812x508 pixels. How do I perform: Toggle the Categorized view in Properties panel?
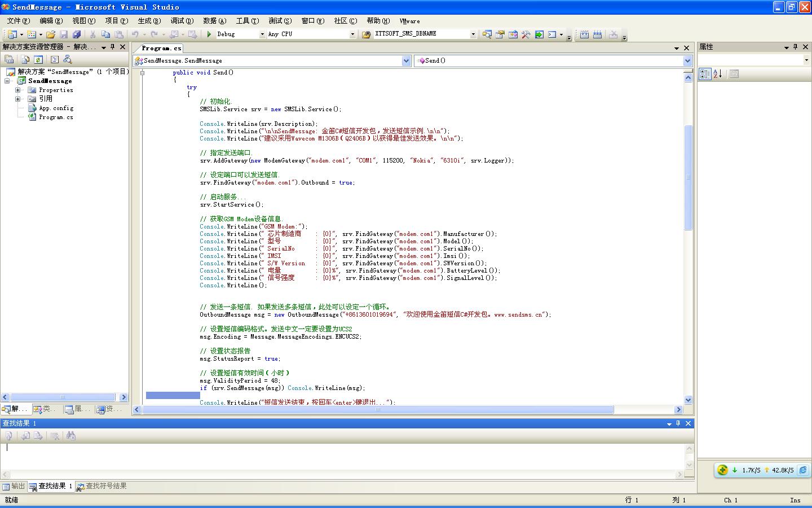tap(705, 74)
